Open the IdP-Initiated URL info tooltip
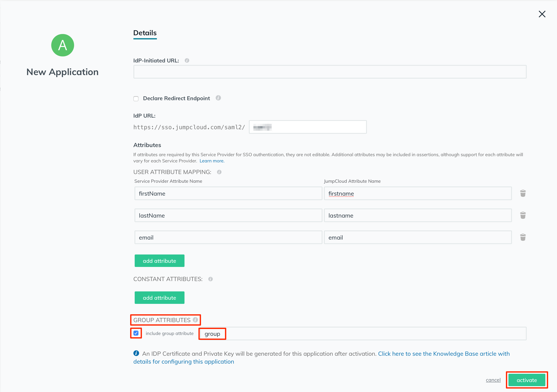This screenshot has height=392, width=557. 187,60
